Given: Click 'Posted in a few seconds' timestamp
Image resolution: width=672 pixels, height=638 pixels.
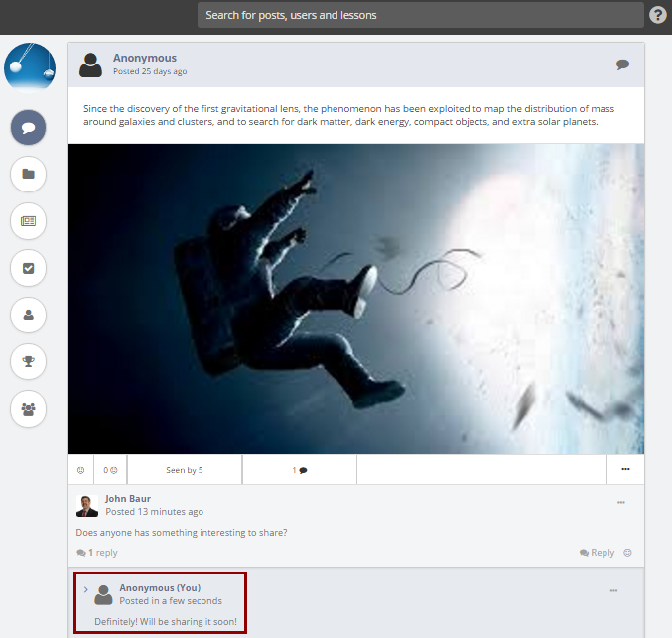Looking at the screenshot, I should pos(171,601).
